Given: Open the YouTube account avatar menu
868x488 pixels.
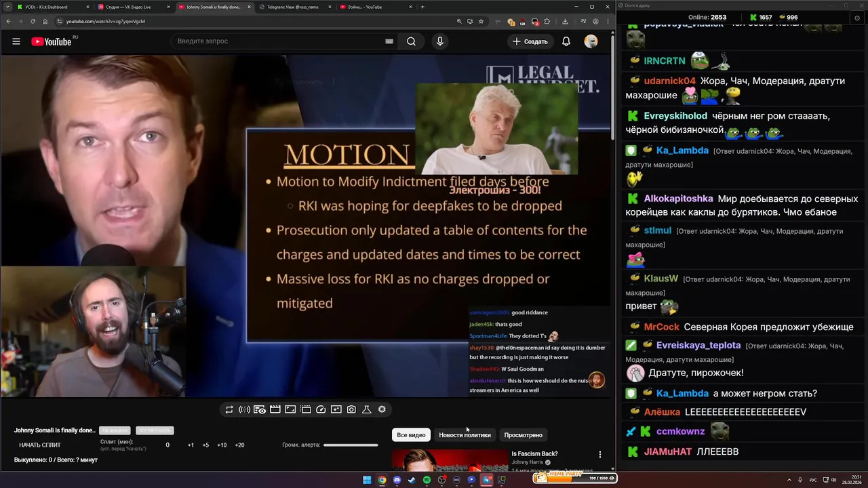Looking at the screenshot, I should [591, 41].
